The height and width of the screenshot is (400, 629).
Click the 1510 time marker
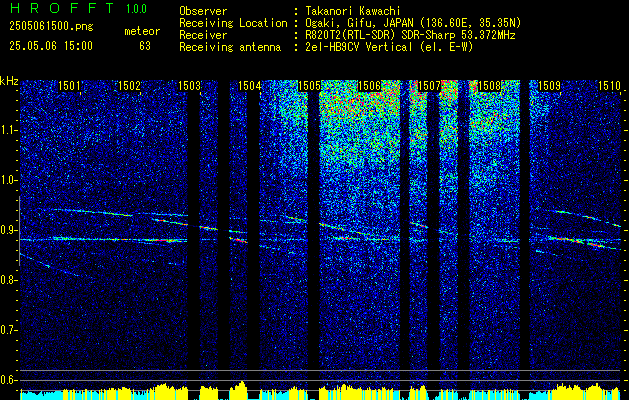coord(609,85)
